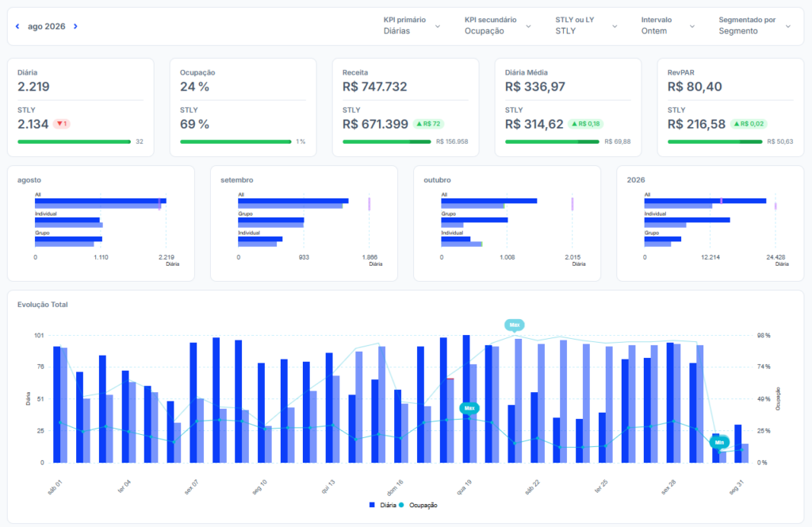This screenshot has height=527, width=812.
Task: Click the ago 2026 month label
Action: point(47,26)
